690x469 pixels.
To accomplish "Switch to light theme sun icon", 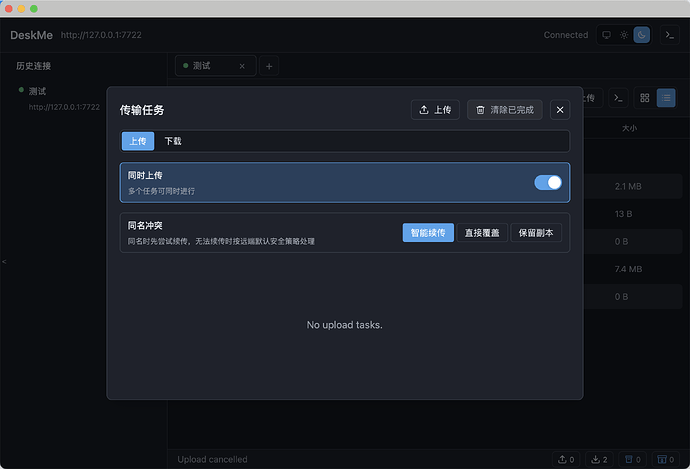I will tap(624, 35).
